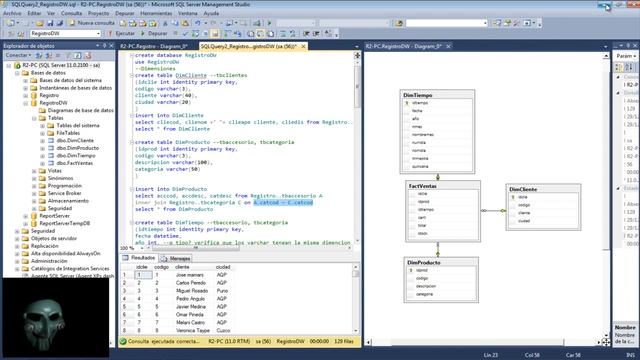Click Results to Grid highlighted toolbar icon
This screenshot has height=360, width=640.
click(215, 33)
